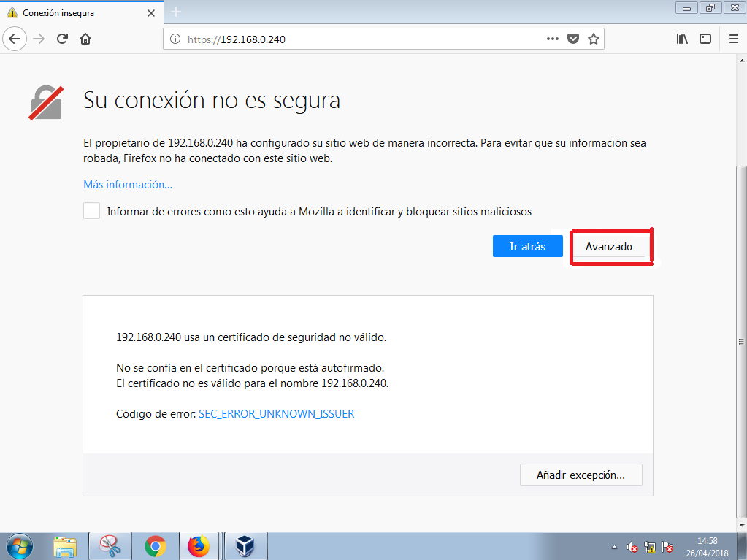Save page to Pocket icon

tap(573, 39)
